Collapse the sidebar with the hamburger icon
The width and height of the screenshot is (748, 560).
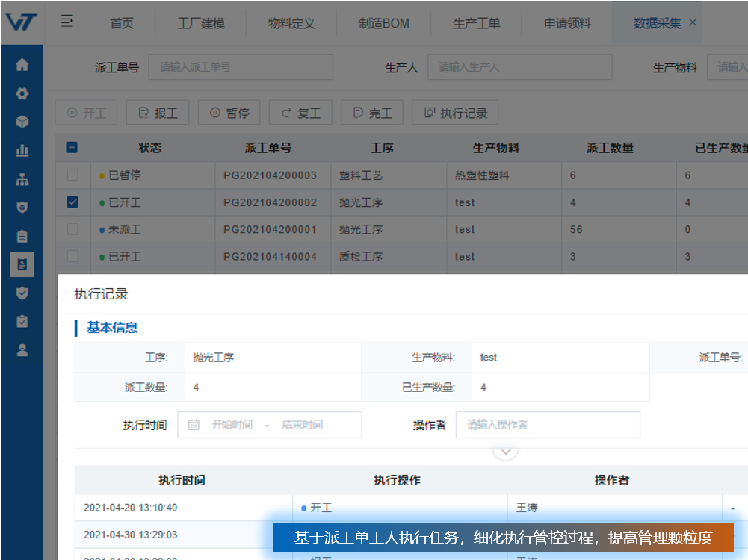click(x=67, y=22)
